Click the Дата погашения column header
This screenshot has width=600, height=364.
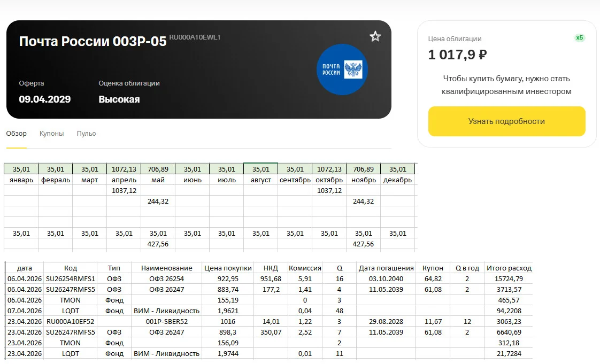[x=386, y=268]
